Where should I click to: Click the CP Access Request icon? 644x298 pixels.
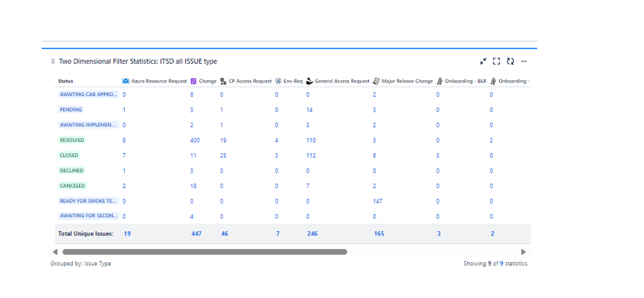click(x=223, y=81)
